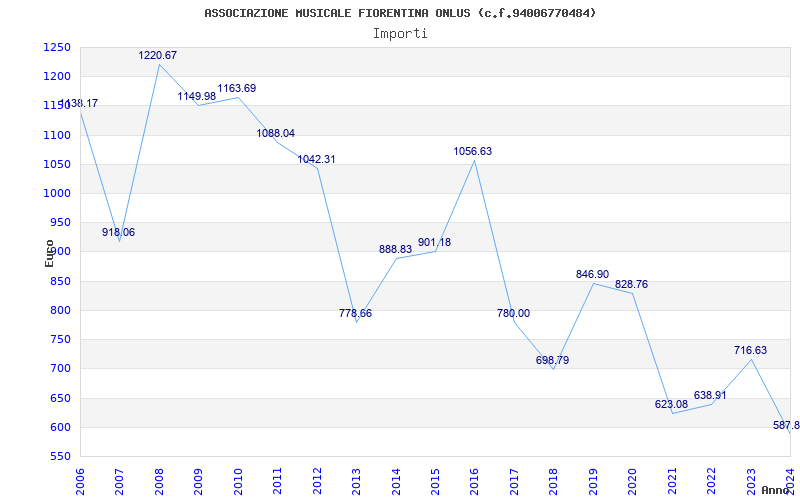
Task: Click the Importi subtitle
Action: pos(400,34)
